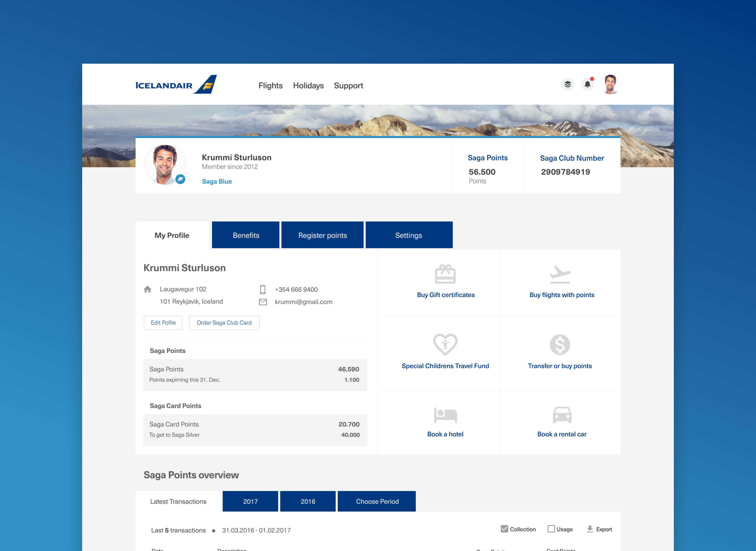Viewport: 756px width, 551px height.
Task: Switch to the Benefits tab
Action: point(246,235)
